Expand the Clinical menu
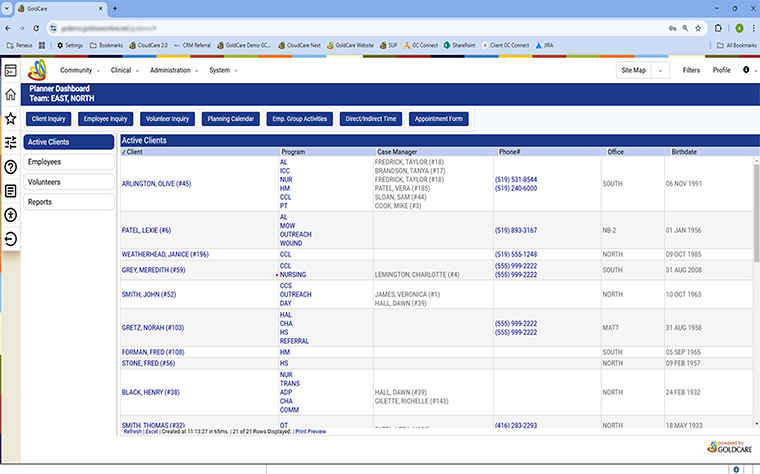Screen dimensions: 760x474 [x=125, y=70]
